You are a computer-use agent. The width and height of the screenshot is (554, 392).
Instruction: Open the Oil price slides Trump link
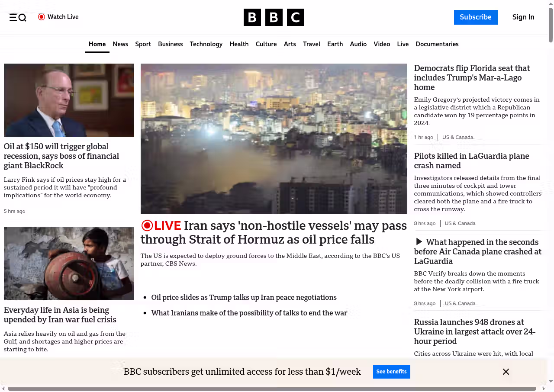[244, 298]
